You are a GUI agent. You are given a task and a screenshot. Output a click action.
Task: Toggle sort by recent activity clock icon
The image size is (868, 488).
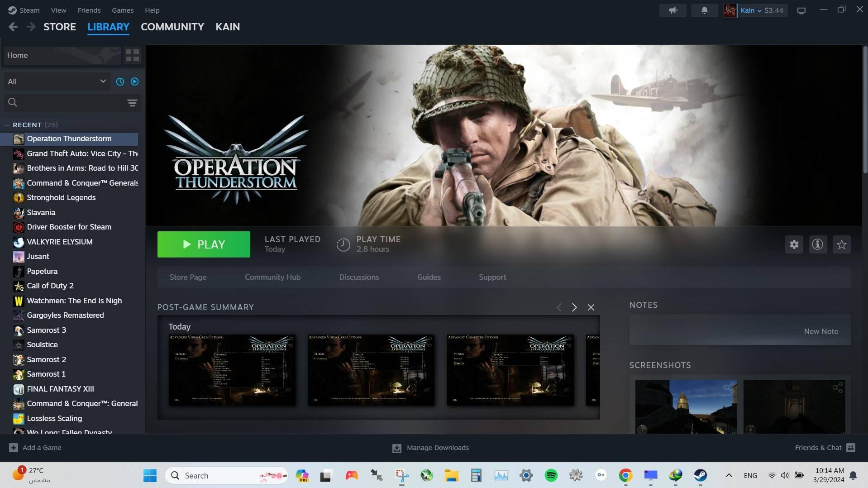point(120,81)
